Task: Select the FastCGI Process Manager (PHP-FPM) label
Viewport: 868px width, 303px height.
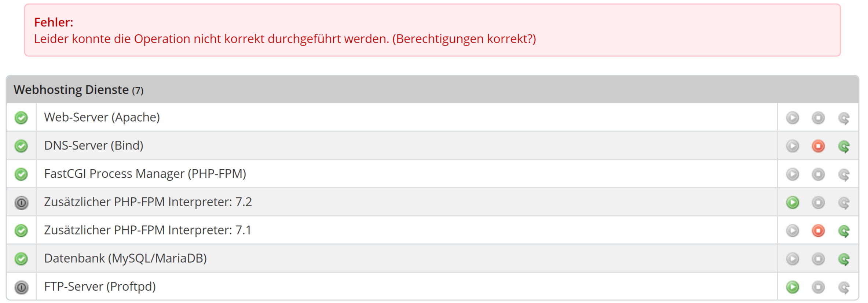Action: pos(145,174)
